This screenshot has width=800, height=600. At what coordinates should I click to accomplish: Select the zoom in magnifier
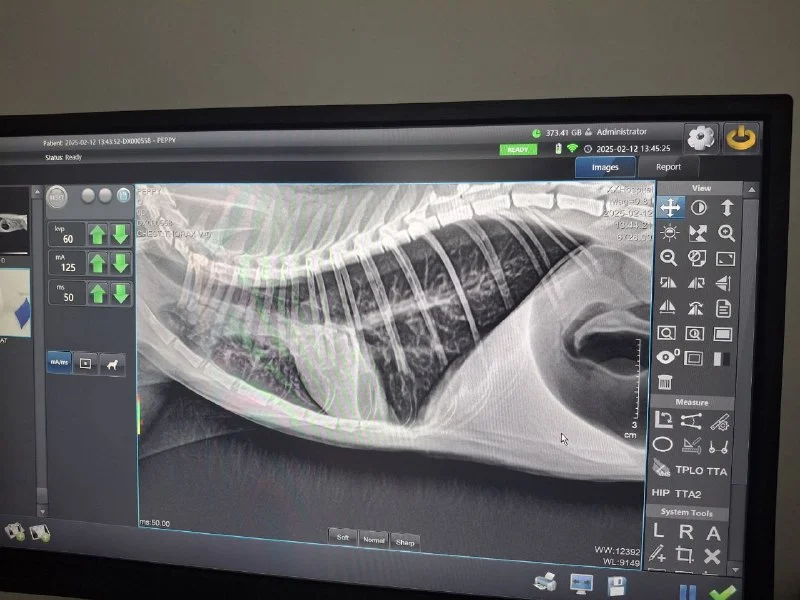tap(727, 233)
